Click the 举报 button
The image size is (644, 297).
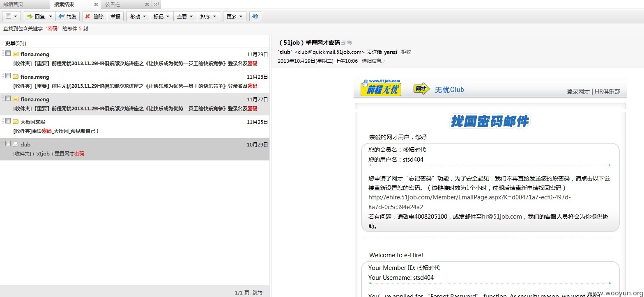[x=115, y=16]
